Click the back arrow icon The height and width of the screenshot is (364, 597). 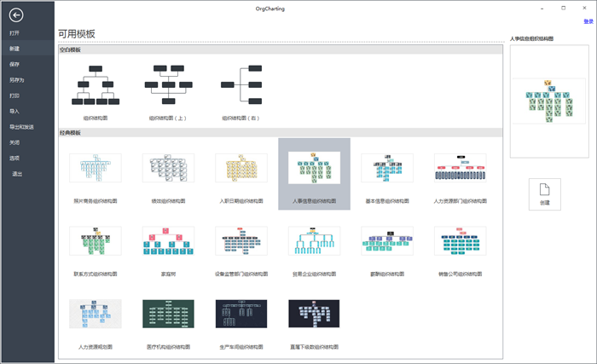[15, 14]
